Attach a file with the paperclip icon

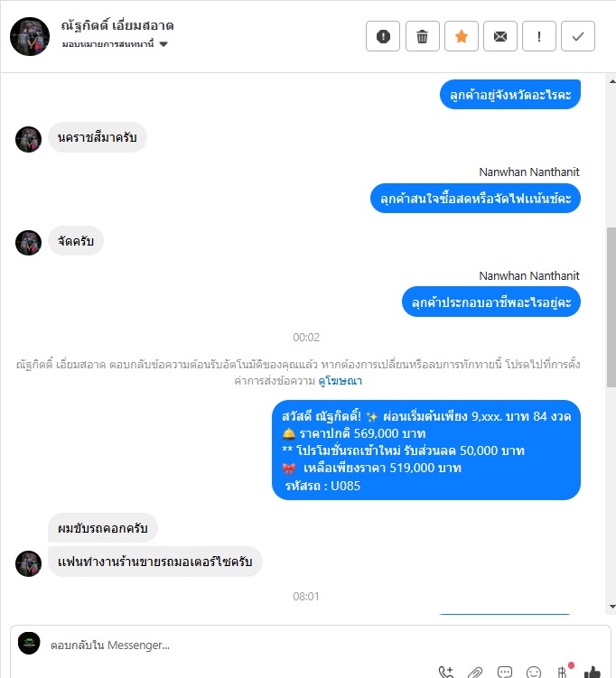click(x=475, y=672)
